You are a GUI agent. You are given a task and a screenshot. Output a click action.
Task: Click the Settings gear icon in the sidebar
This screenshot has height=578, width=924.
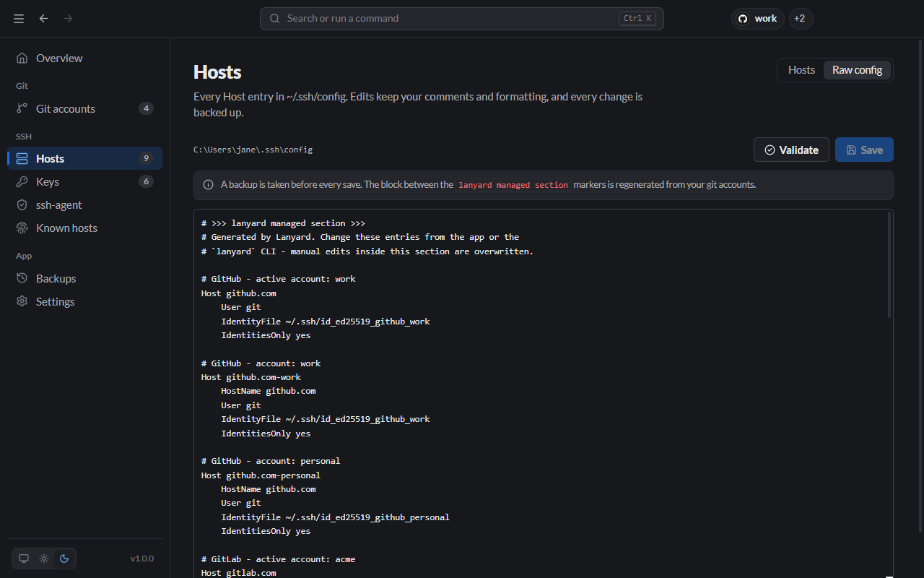pyautogui.click(x=22, y=301)
